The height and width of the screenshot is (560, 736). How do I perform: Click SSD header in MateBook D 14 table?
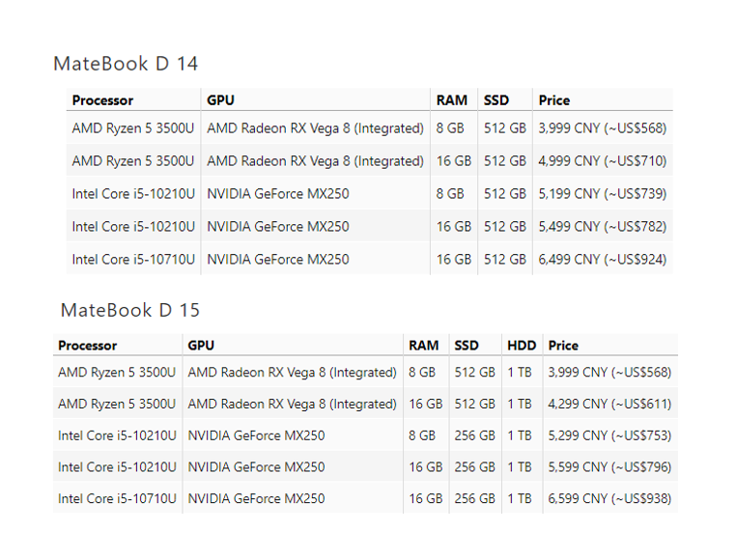496,100
